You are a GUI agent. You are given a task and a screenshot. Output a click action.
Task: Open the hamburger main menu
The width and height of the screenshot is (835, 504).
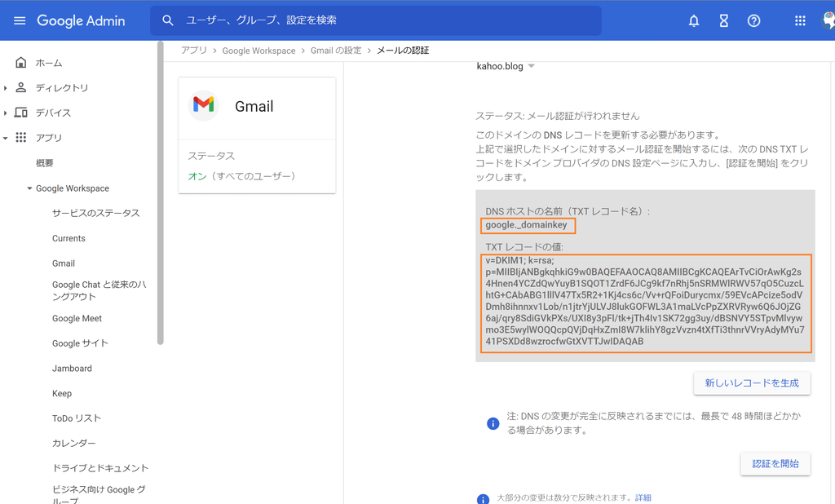(20, 20)
